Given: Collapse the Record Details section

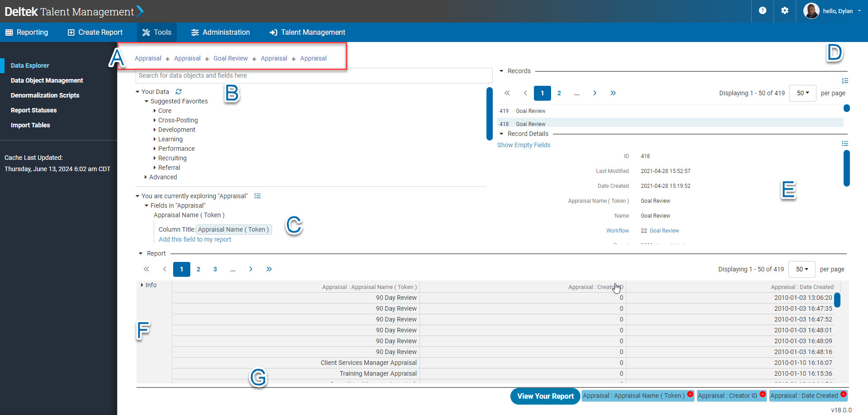Looking at the screenshot, I should click(x=501, y=134).
